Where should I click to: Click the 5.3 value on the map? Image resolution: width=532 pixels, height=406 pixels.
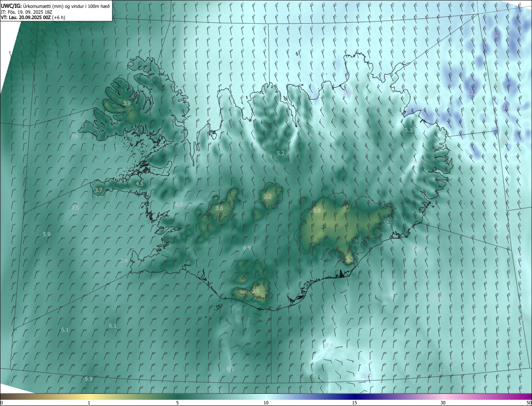click(x=409, y=130)
